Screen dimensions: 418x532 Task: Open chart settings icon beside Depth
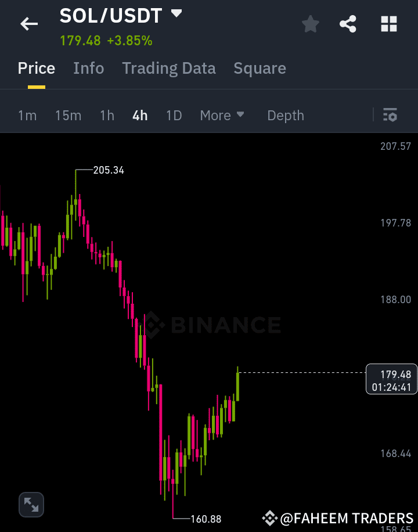click(x=390, y=115)
